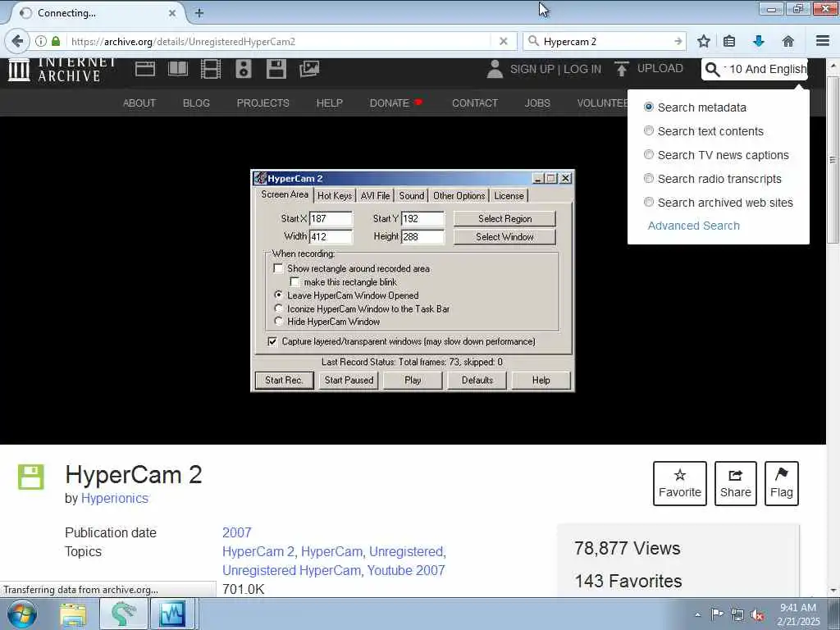The height and width of the screenshot is (630, 840).
Task: Click Start Rec. in HyperCam window
Action: [x=284, y=380]
